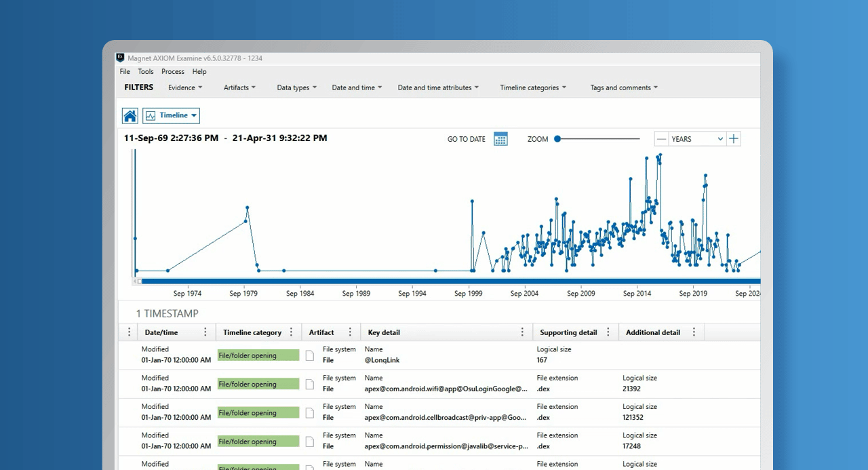868x470 pixels.
Task: Open the Tools menu
Action: (146, 72)
